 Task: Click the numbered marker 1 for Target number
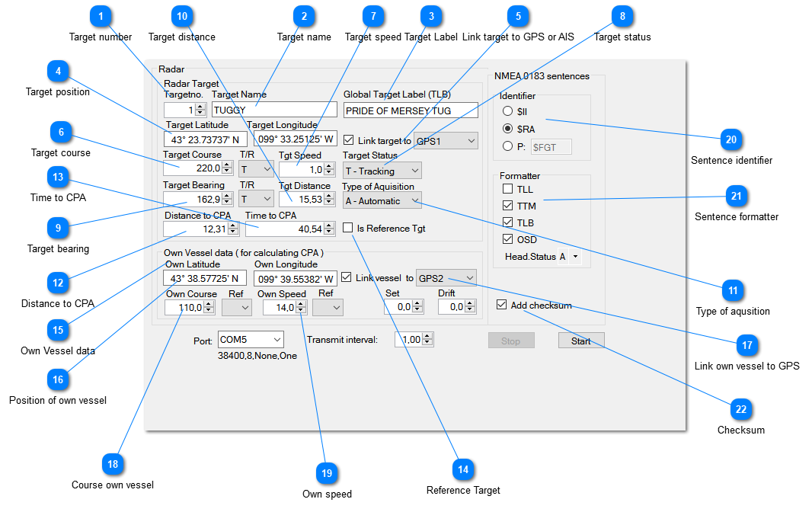click(x=101, y=16)
